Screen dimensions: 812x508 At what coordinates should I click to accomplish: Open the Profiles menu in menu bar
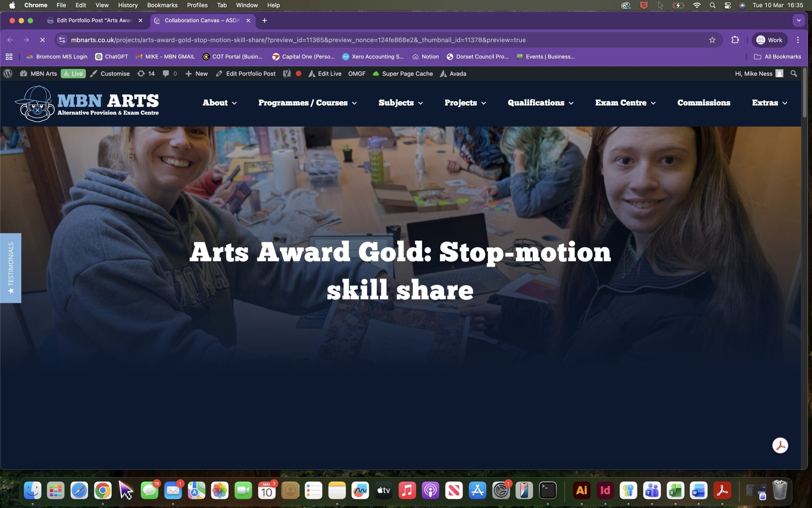(197, 5)
